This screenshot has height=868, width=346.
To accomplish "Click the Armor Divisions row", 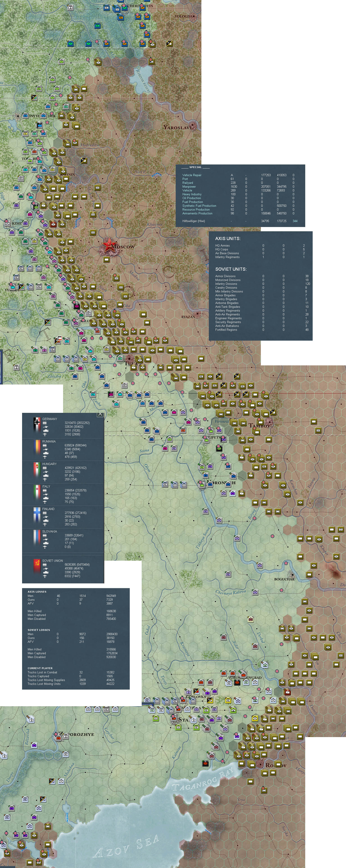I will coord(262,276).
